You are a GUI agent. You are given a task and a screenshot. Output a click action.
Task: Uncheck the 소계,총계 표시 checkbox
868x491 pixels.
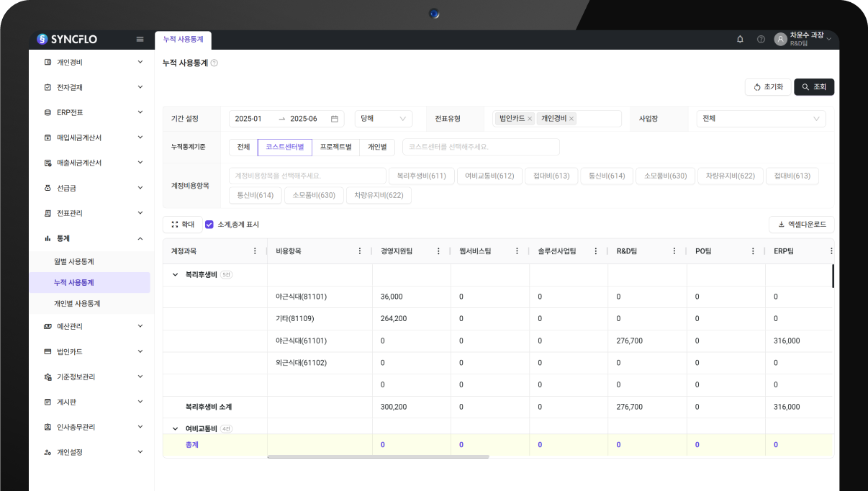pos(209,225)
